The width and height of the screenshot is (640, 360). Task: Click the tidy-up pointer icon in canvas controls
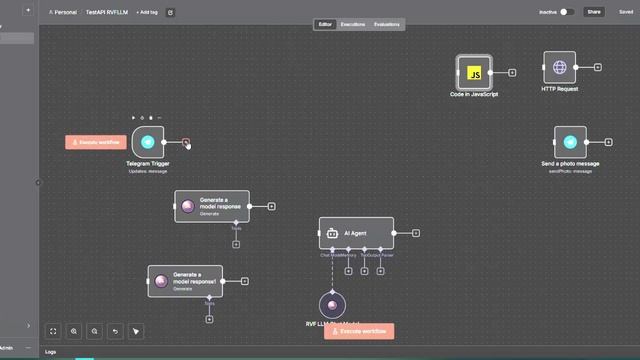click(136, 331)
